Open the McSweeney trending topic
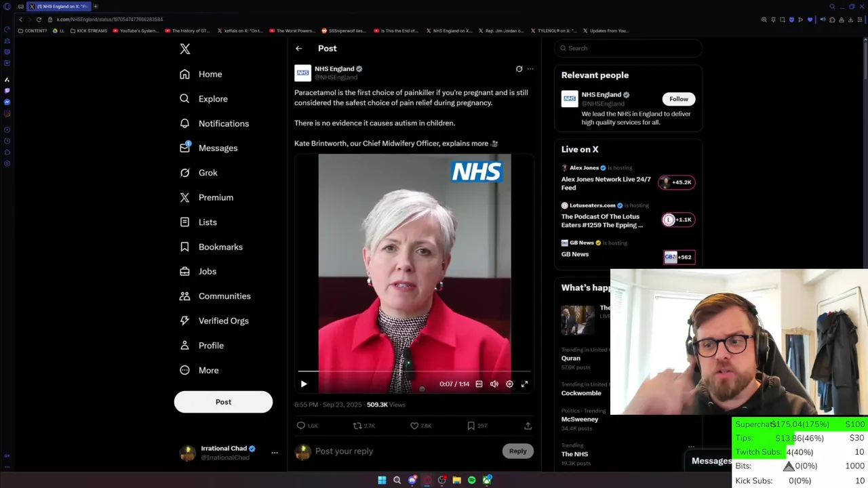 [580, 419]
